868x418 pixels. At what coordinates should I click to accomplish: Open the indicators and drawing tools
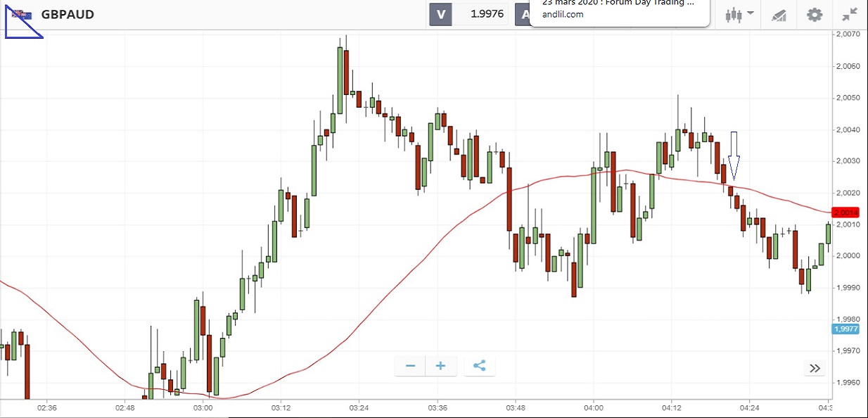pos(779,15)
